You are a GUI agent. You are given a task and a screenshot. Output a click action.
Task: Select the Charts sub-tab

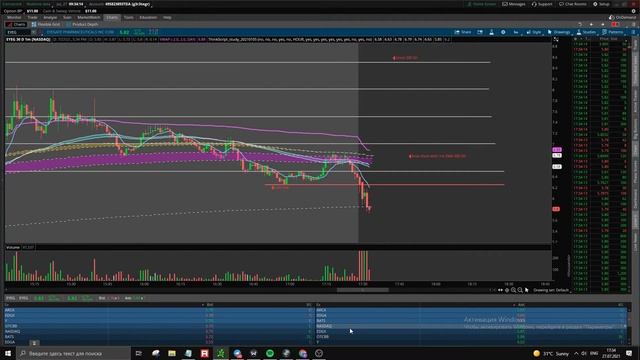[x=16, y=24]
